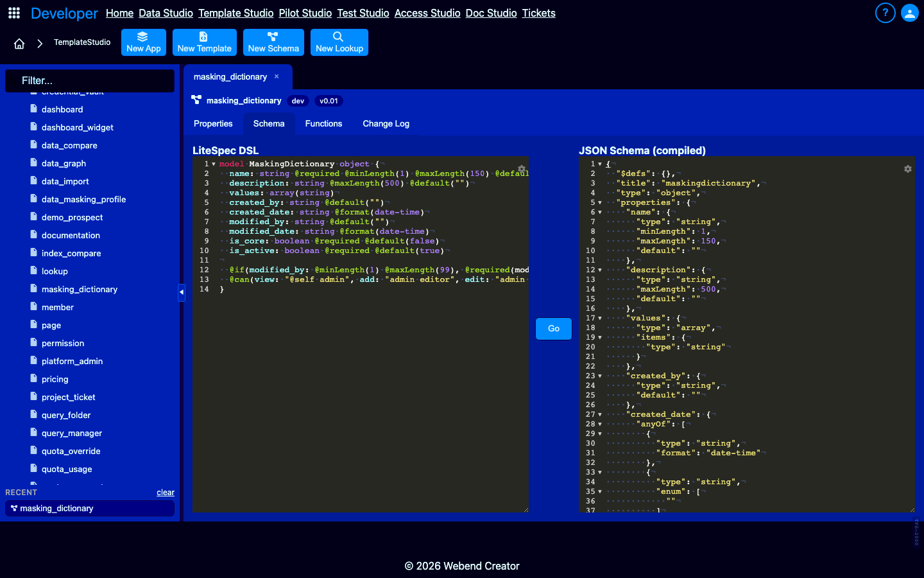Open Test Studio in top navigation
The height and width of the screenshot is (578, 924).
tap(363, 13)
